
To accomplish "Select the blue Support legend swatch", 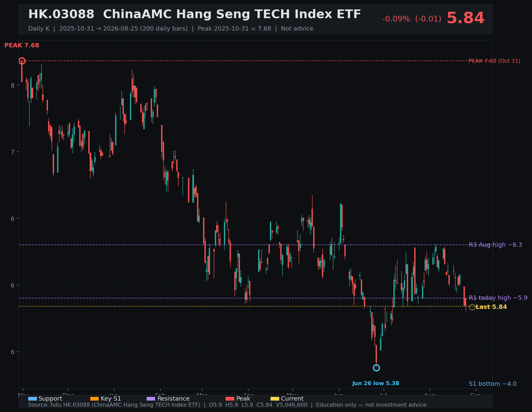I will pyautogui.click(x=33, y=399).
